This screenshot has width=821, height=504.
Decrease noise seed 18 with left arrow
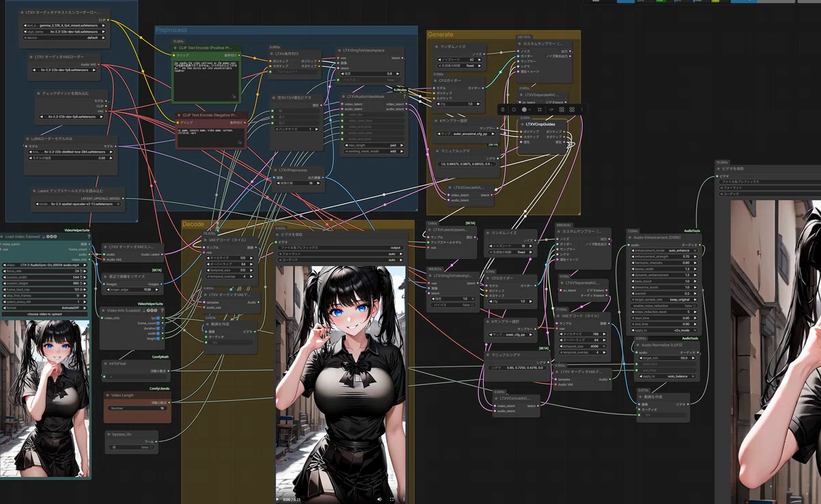coord(491,246)
